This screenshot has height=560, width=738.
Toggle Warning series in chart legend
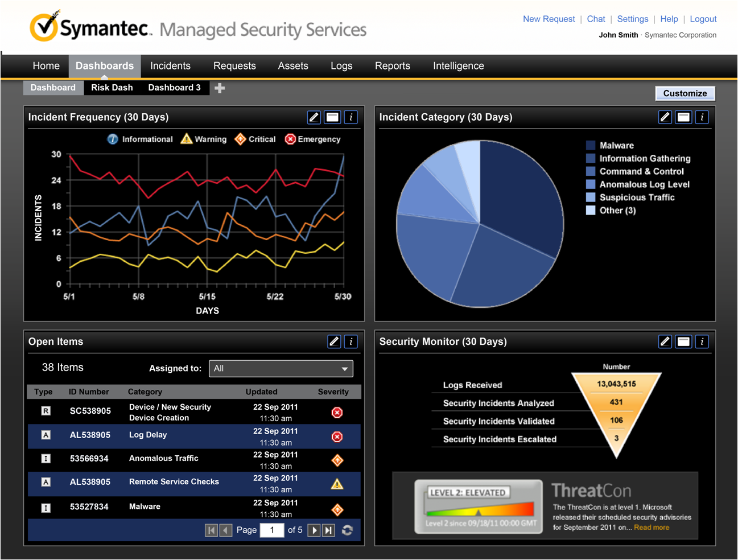(203, 139)
